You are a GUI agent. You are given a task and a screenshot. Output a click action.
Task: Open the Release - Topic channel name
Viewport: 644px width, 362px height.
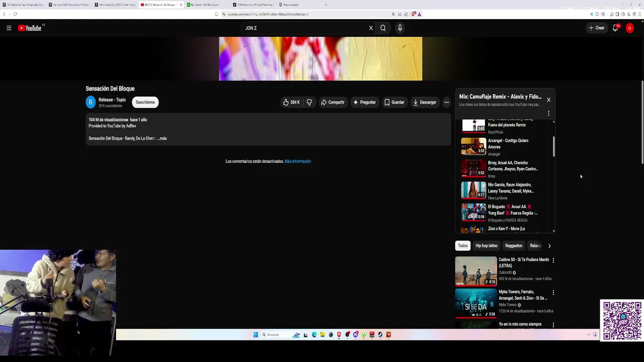[x=112, y=100]
